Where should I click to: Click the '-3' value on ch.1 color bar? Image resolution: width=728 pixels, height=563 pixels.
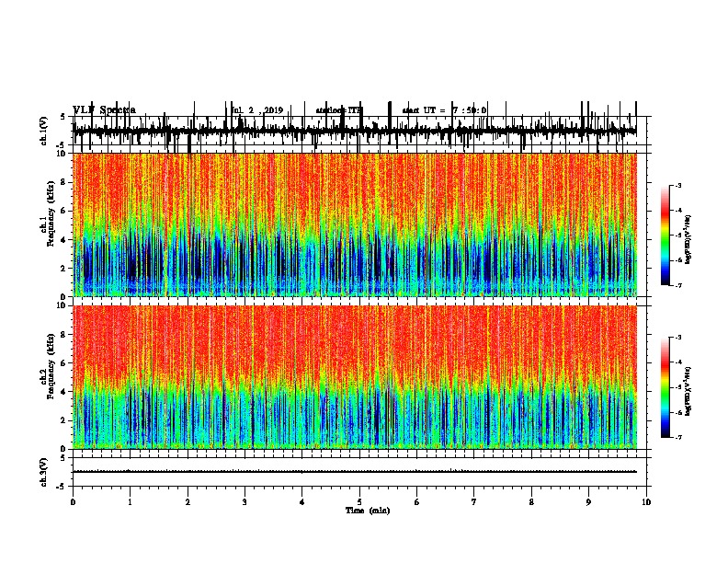point(677,185)
